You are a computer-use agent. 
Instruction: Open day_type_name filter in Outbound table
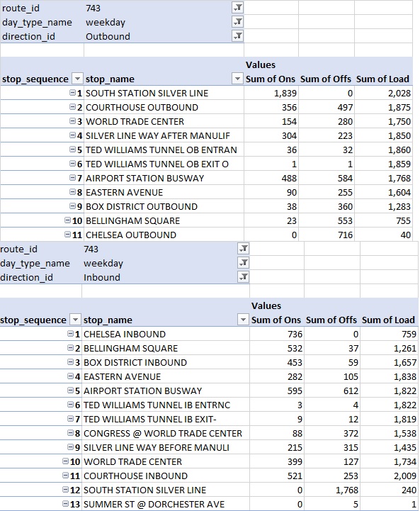tap(238, 22)
